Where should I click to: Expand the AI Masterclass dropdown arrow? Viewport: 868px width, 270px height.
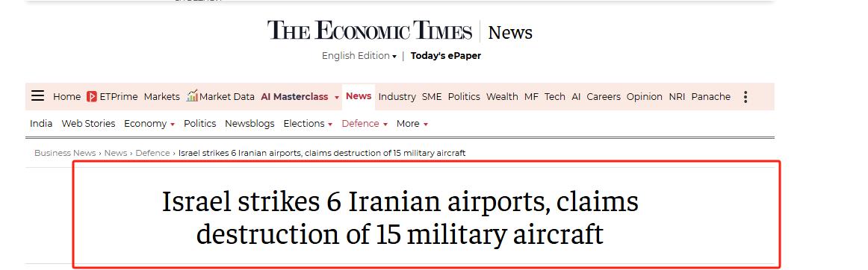tap(337, 98)
